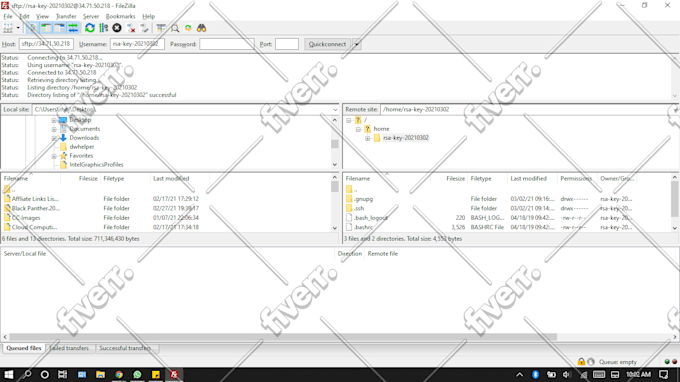Toggle the transfer queue display
Screen dimensions: 680x382
click(x=73, y=28)
